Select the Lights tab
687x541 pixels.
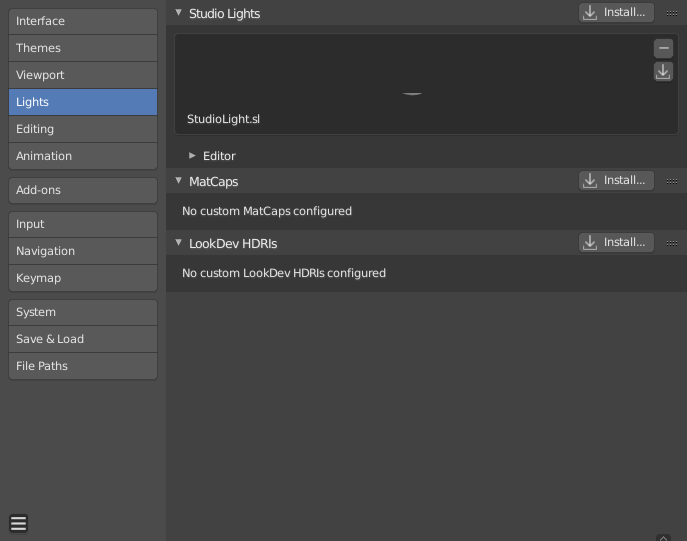click(x=83, y=102)
